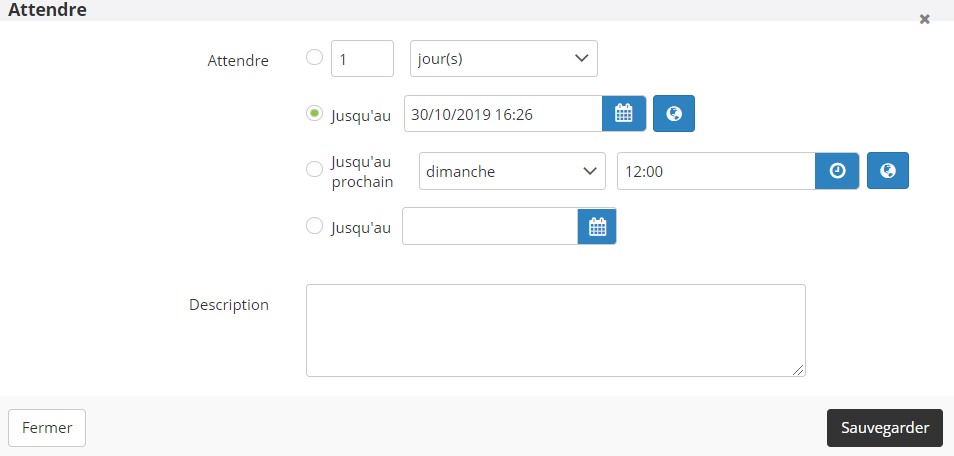
Task: Click Sauvegarder to save the wait step
Action: pyautogui.click(x=884, y=427)
